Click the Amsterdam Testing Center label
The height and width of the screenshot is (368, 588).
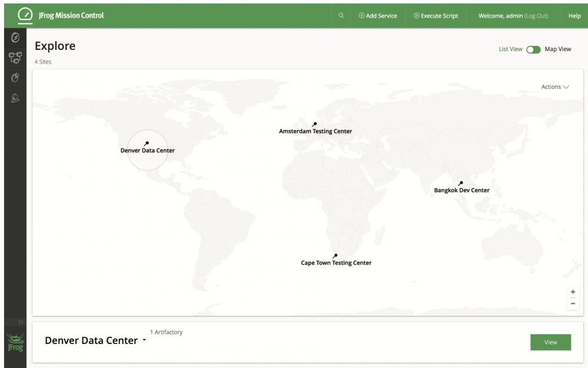(x=315, y=132)
